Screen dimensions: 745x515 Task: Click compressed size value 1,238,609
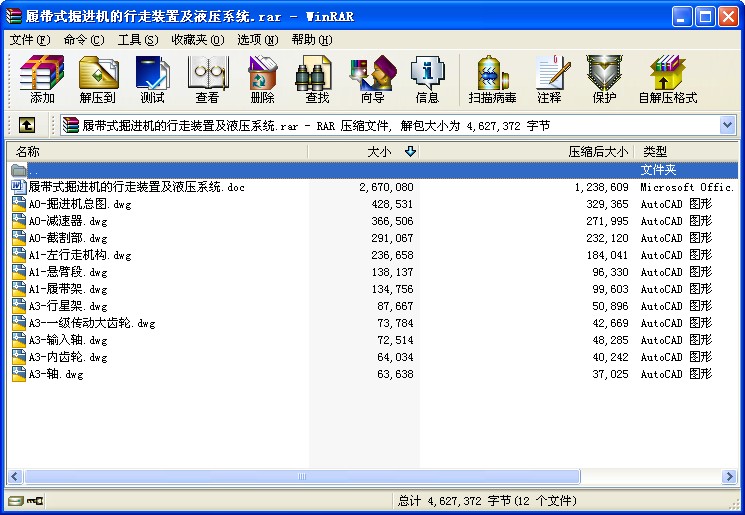(602, 187)
